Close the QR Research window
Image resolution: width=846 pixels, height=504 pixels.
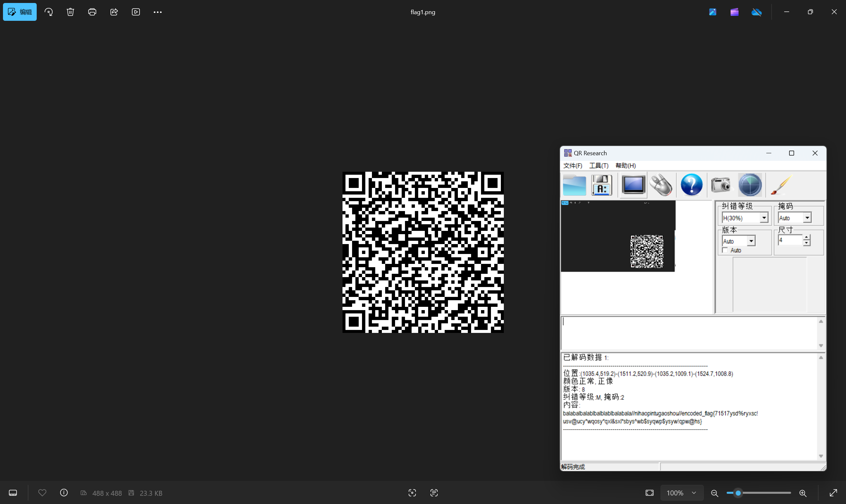tap(815, 153)
